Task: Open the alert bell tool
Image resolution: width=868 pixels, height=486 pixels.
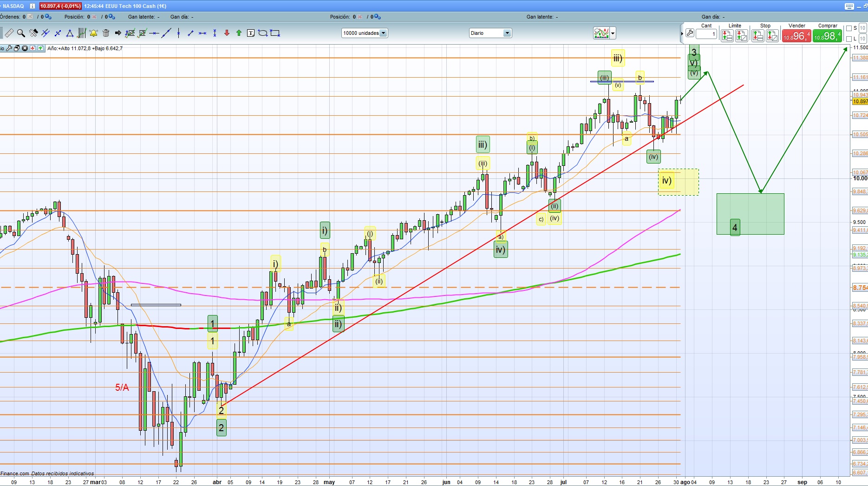Action: [x=93, y=33]
